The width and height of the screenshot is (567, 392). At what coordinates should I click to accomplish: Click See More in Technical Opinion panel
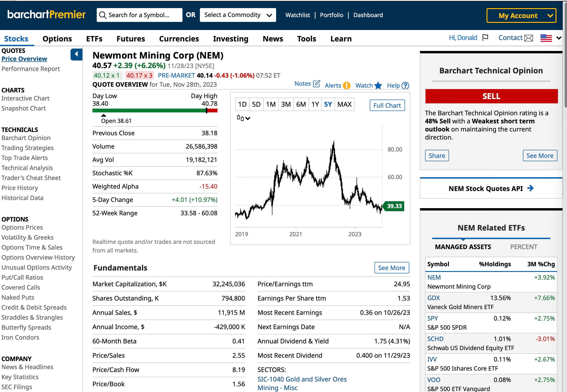(540, 156)
